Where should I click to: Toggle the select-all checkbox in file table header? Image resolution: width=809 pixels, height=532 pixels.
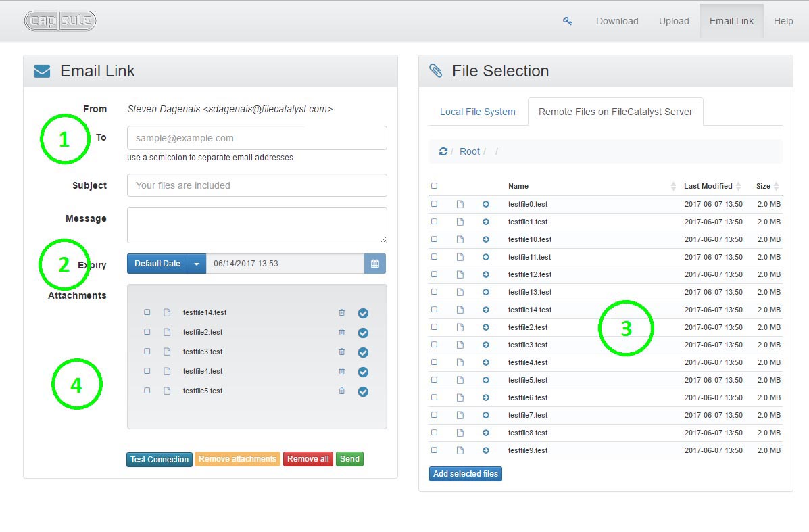435,186
